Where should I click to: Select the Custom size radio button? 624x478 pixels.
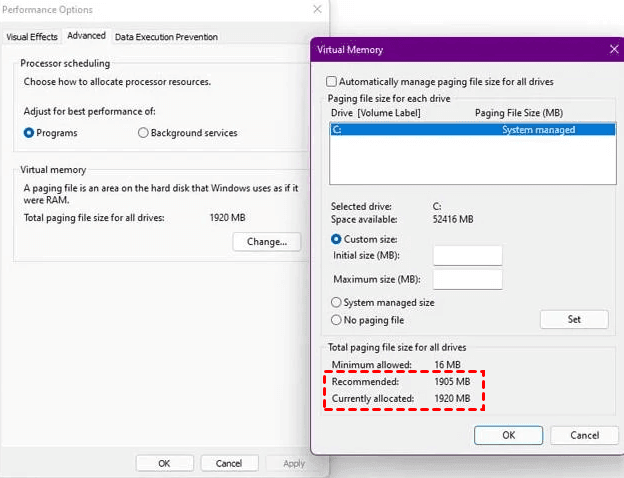pos(336,239)
